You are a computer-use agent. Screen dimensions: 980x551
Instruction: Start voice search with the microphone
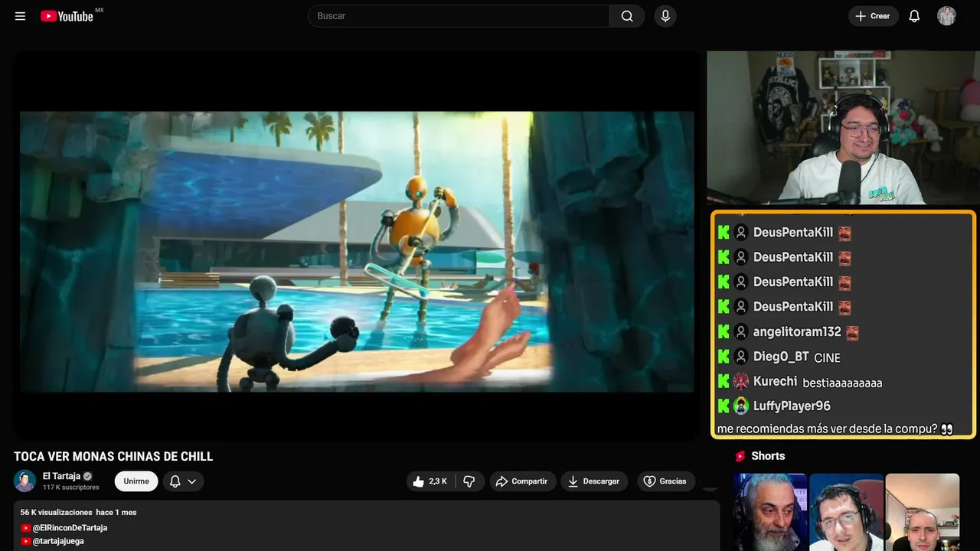(x=665, y=16)
